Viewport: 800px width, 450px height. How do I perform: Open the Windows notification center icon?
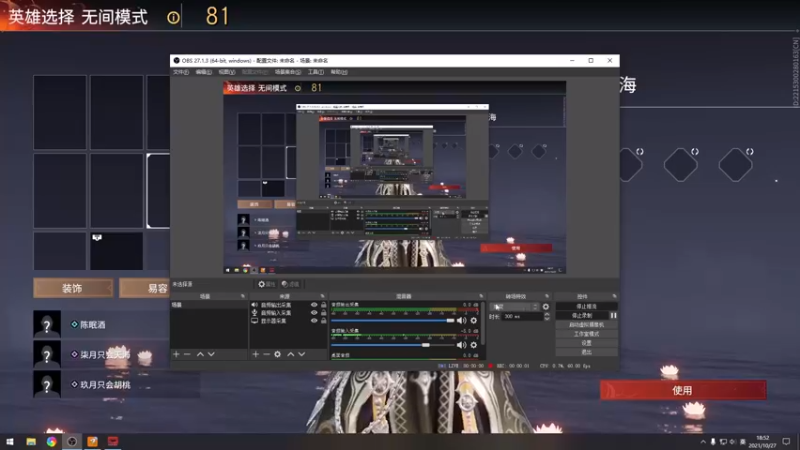pyautogui.click(x=786, y=441)
